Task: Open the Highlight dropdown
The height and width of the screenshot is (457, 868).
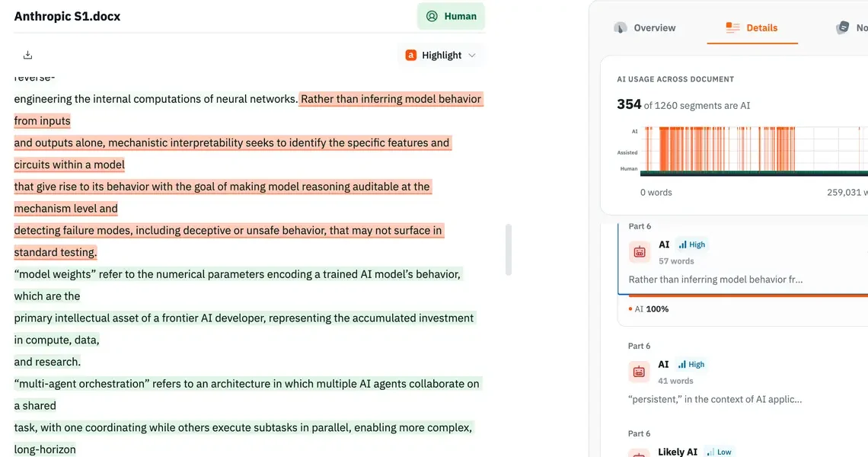Action: tap(441, 55)
